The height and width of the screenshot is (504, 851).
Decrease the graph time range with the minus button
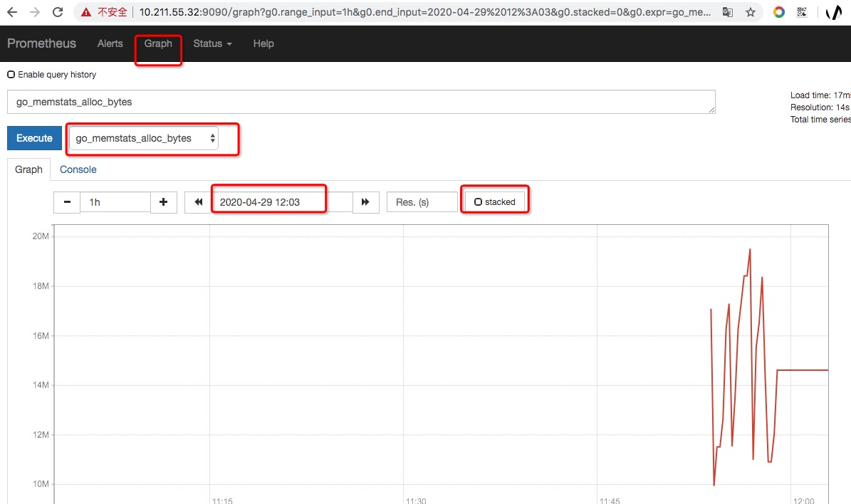pos(67,202)
